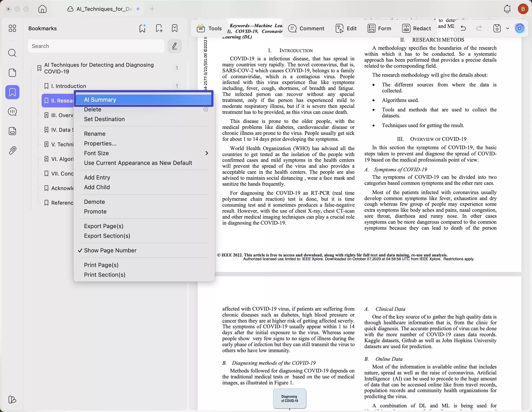
Task: Add a new bookmark in the Bookmarks panel
Action: point(159,28)
